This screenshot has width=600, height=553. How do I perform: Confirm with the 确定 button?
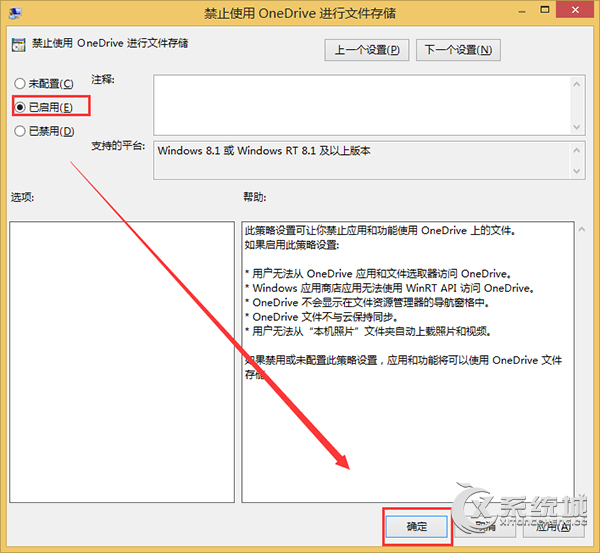(x=416, y=527)
